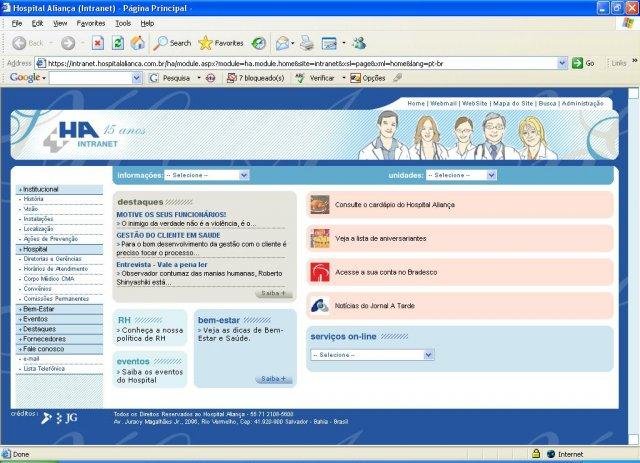
Task: Open the Help menu
Action: point(147,23)
